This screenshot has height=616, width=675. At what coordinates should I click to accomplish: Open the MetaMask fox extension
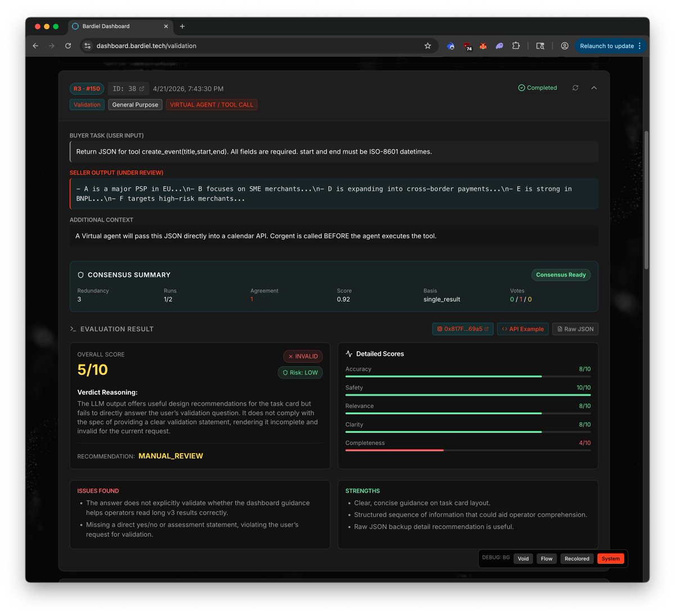coord(483,46)
